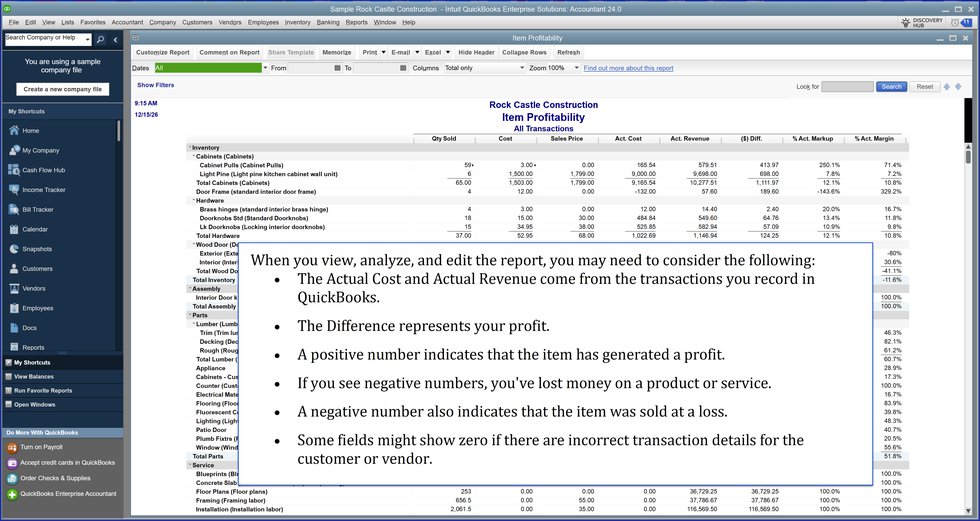The height and width of the screenshot is (521, 980).
Task: Expand the Columns Total only dropdown
Action: click(x=521, y=68)
